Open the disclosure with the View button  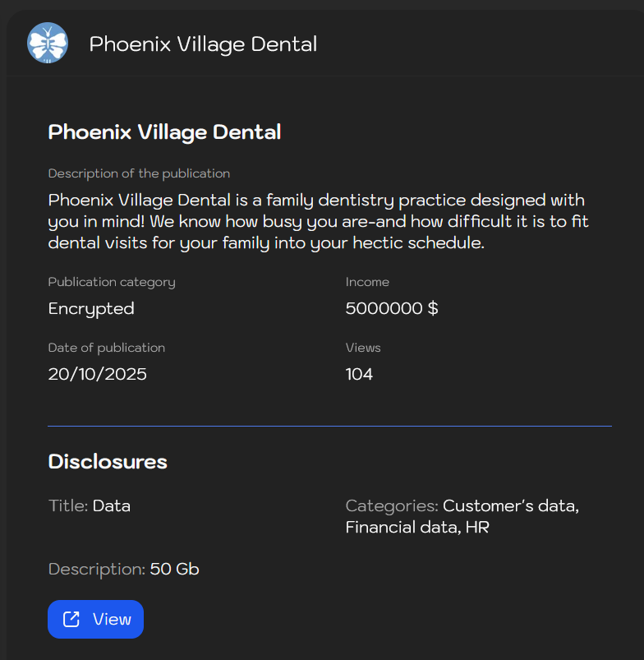coord(95,619)
